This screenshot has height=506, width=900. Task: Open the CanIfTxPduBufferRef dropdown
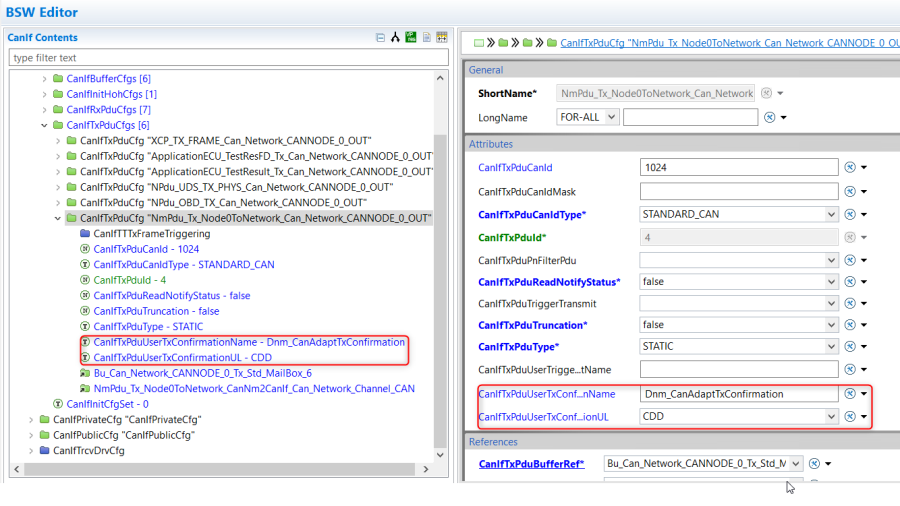[x=796, y=464]
